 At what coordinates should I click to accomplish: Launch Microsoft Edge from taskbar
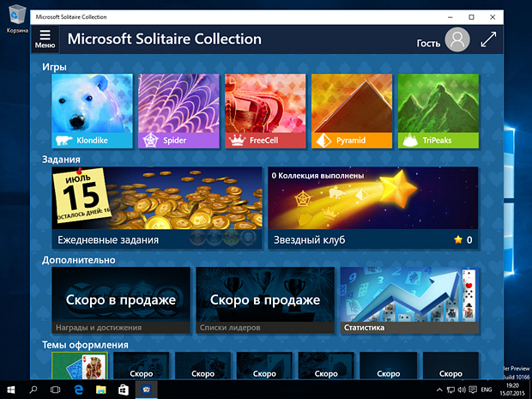pos(78,390)
